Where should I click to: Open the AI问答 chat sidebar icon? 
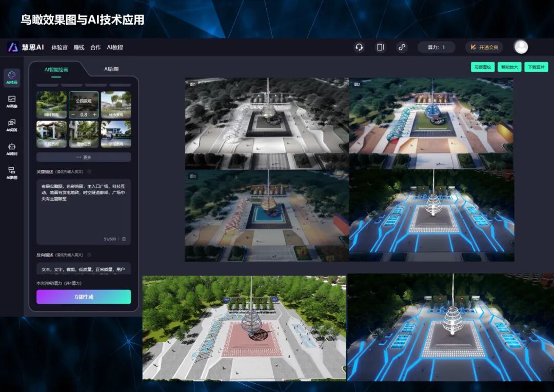(x=12, y=125)
